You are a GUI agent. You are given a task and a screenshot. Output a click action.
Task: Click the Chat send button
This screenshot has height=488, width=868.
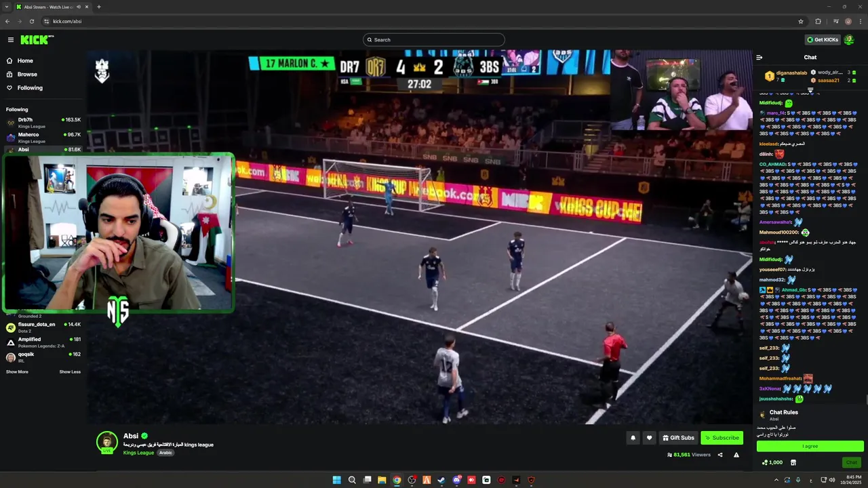(852, 462)
